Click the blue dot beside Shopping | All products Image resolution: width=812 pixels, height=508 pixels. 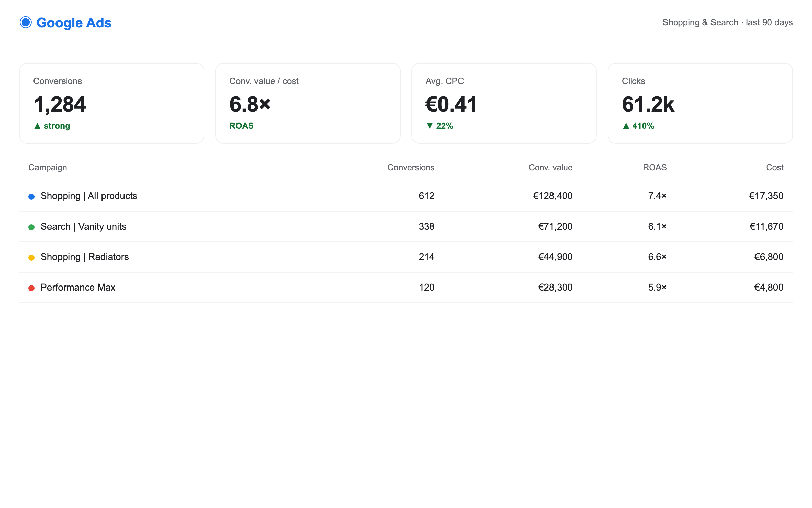pos(31,196)
